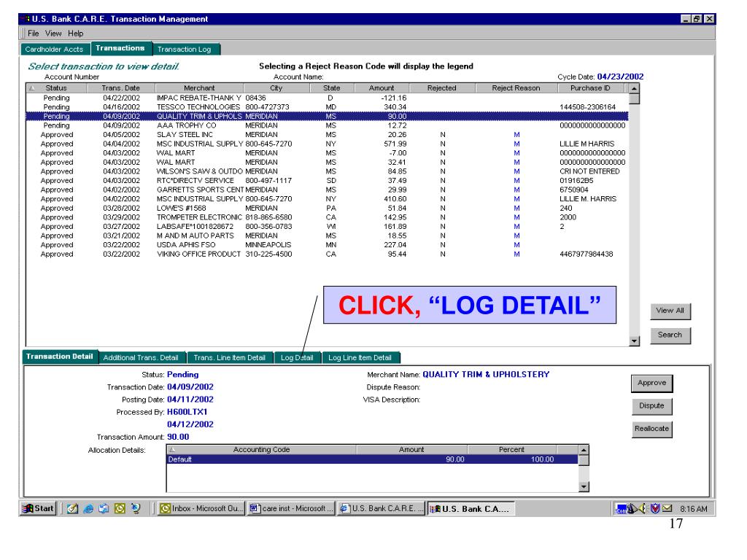Sort by Reject Reason column header

[516, 88]
